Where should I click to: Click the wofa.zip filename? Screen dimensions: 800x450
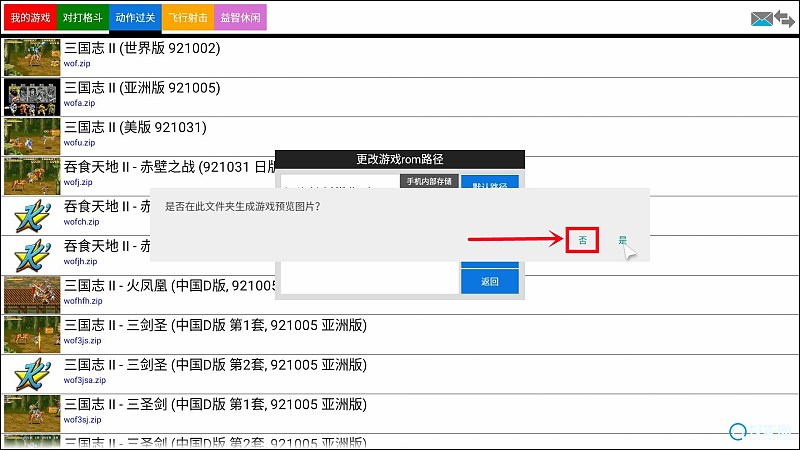[x=79, y=103]
